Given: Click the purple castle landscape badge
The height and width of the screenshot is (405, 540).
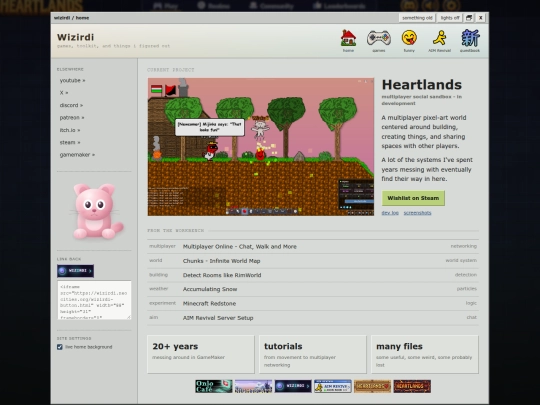Looking at the screenshot, I should (x=253, y=386).
